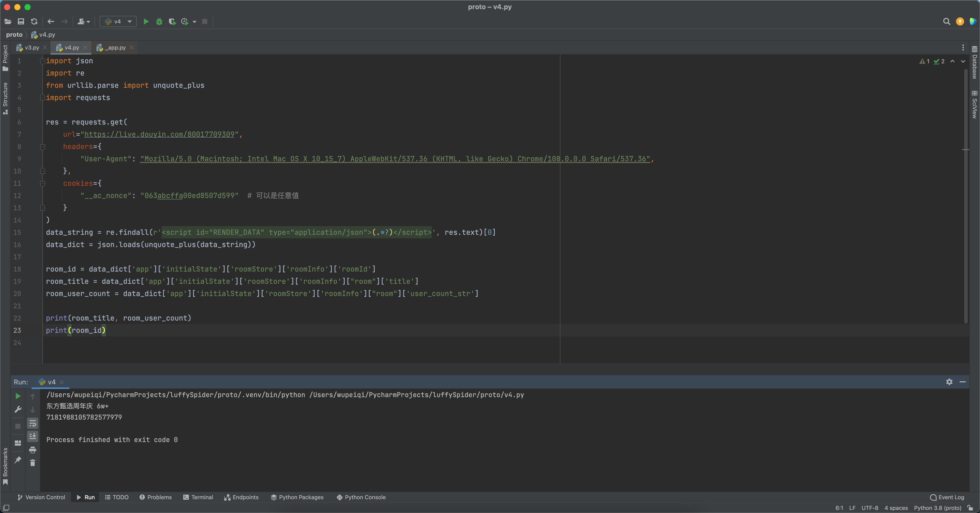Viewport: 980px width, 513px height.
Task: Navigate back with the left arrow
Action: (x=51, y=22)
